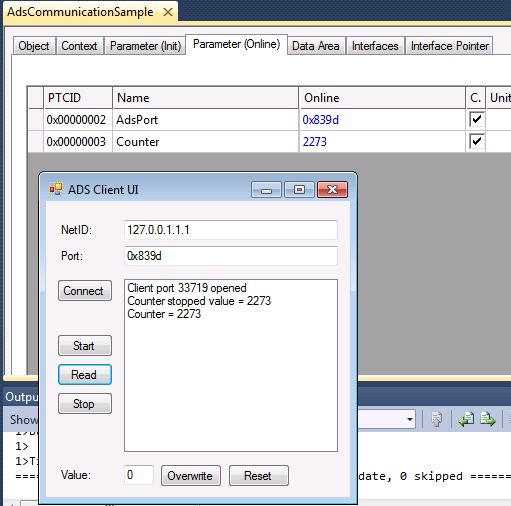The width and height of the screenshot is (511, 506).
Task: Close the ADS Client UI window
Action: point(332,190)
